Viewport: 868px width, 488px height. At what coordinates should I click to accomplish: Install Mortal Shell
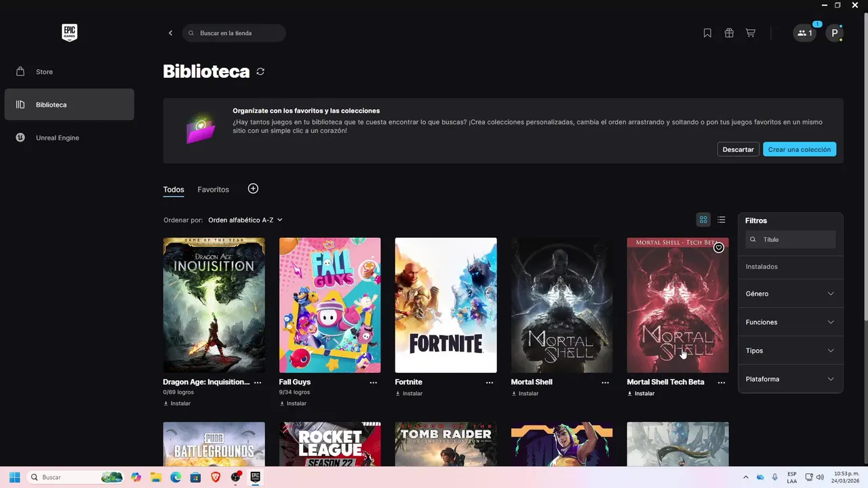[525, 393]
